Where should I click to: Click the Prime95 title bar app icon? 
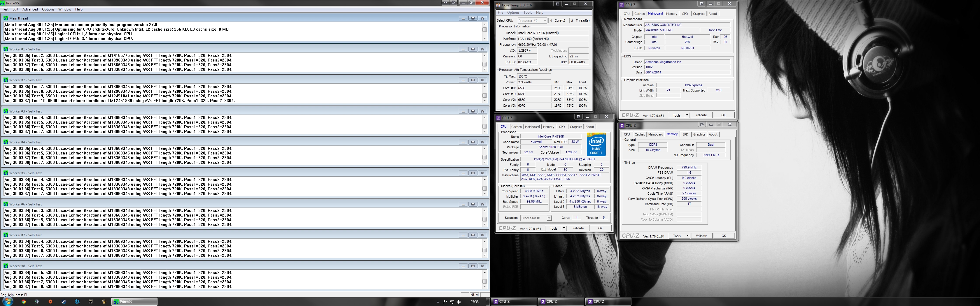(3, 3)
